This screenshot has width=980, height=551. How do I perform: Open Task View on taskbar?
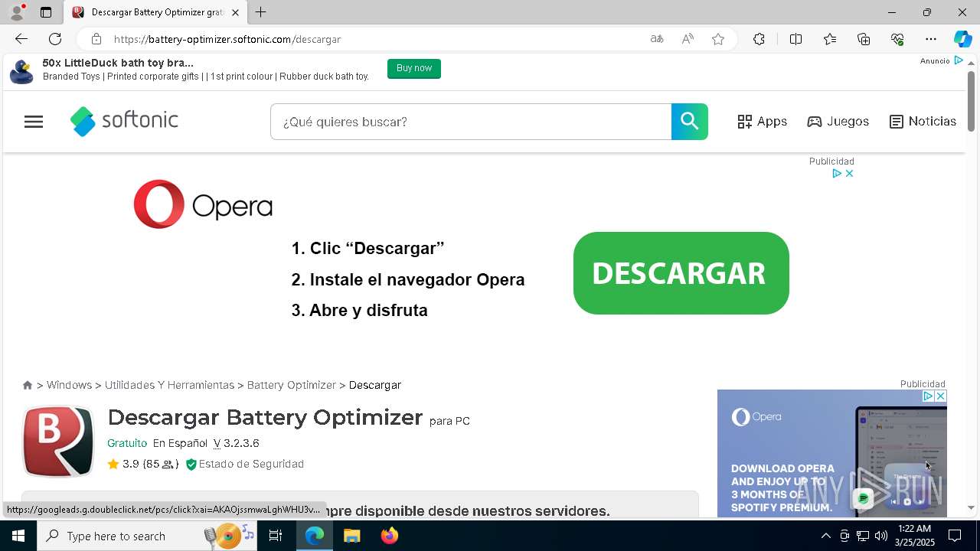pos(276,536)
